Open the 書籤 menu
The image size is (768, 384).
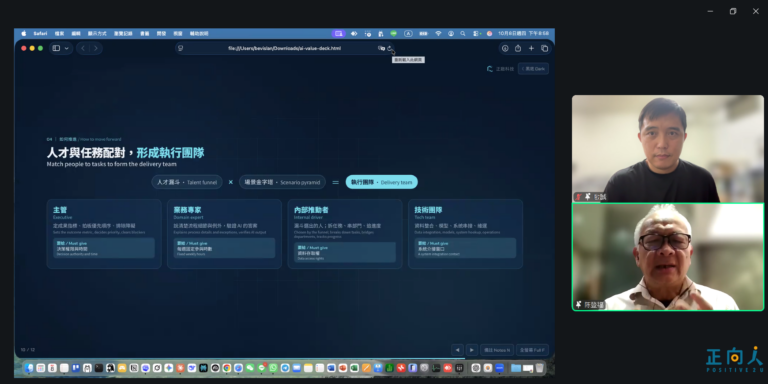coord(144,33)
